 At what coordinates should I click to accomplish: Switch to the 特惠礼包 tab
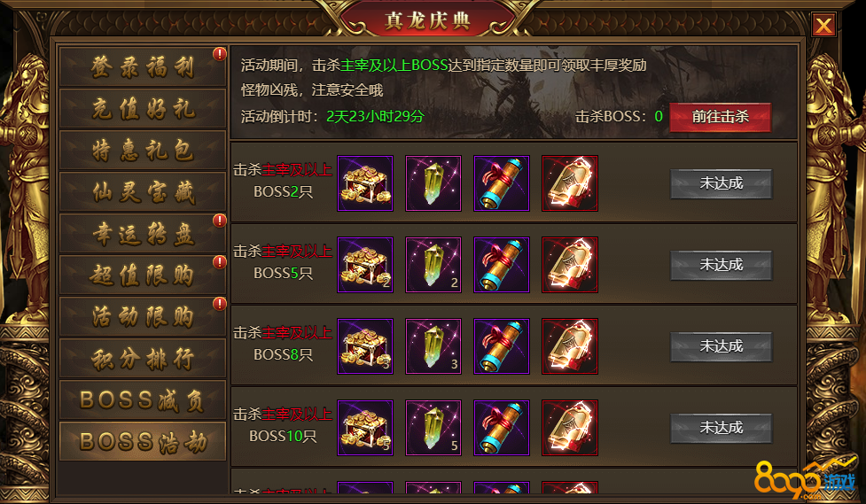click(143, 151)
